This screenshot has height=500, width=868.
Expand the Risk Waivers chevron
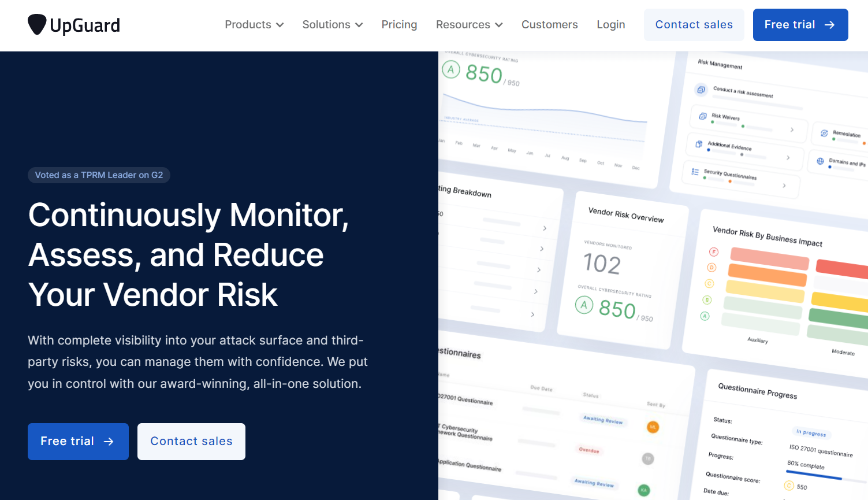(792, 130)
